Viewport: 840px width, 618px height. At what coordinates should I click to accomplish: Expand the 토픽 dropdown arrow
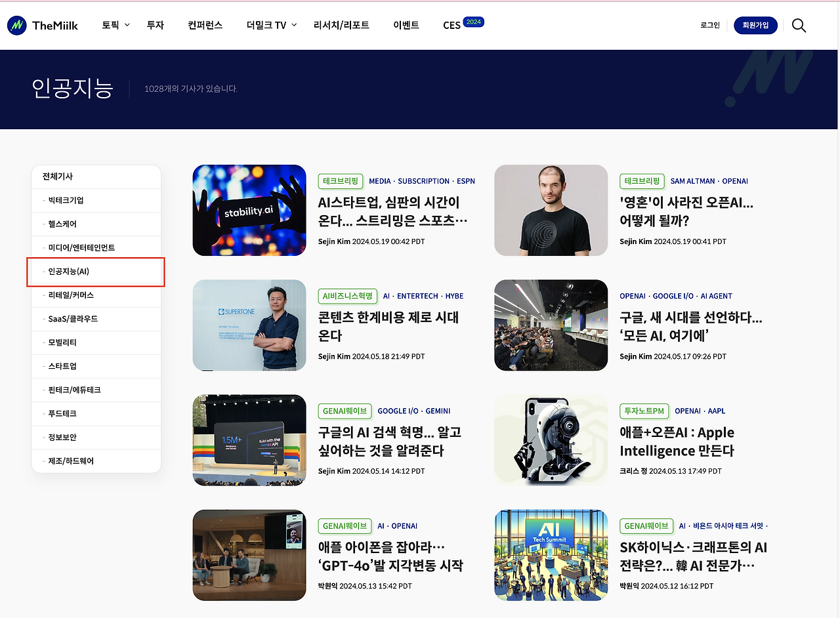coord(127,25)
